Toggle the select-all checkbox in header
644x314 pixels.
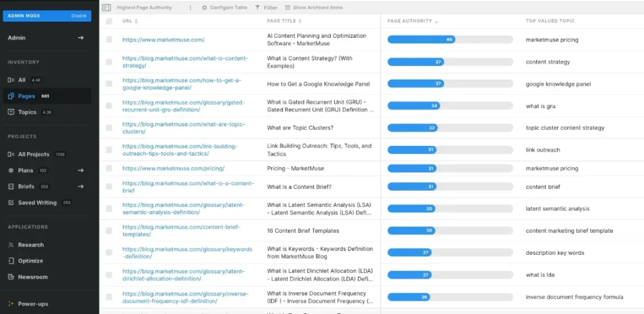[x=109, y=21]
